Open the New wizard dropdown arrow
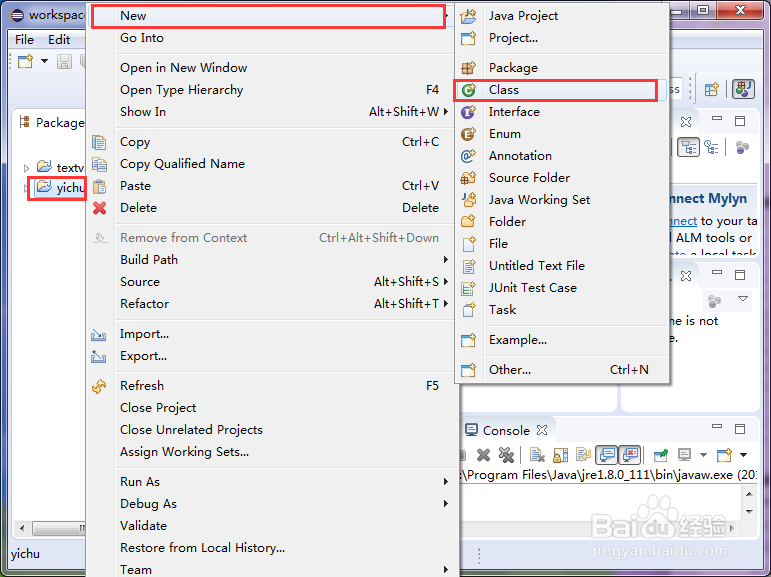Screen dimensions: 771x577 [x=44, y=61]
